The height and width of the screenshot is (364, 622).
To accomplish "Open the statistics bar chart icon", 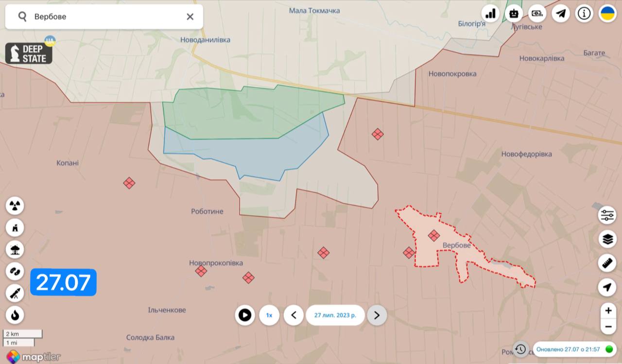I will pyautogui.click(x=490, y=14).
